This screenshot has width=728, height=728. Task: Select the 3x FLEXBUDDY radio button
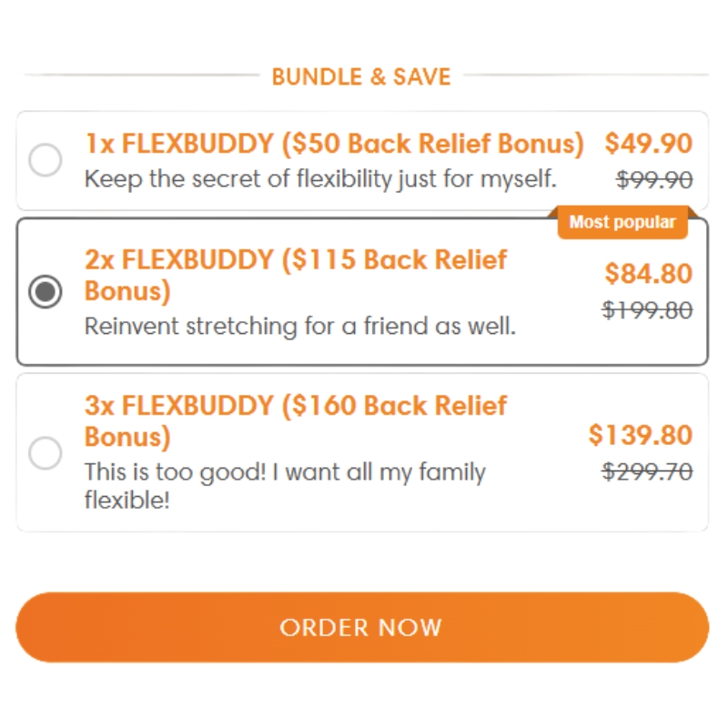tap(45, 453)
